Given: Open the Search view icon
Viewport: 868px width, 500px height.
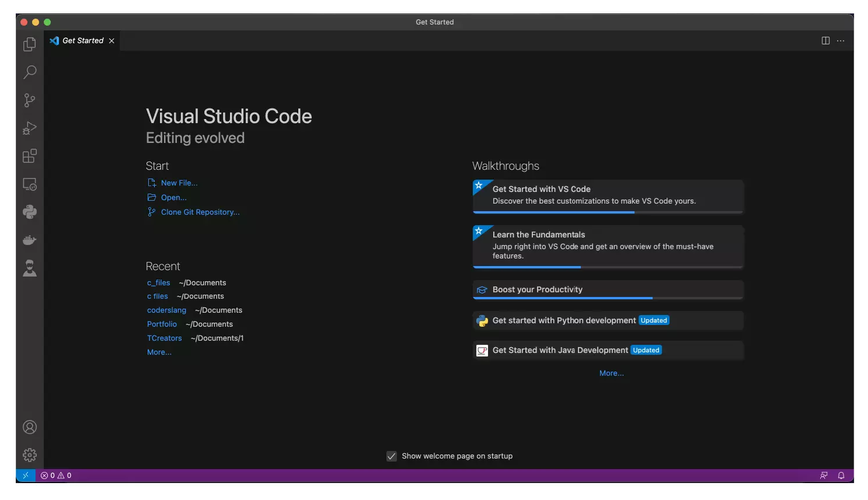Looking at the screenshot, I should 30,72.
